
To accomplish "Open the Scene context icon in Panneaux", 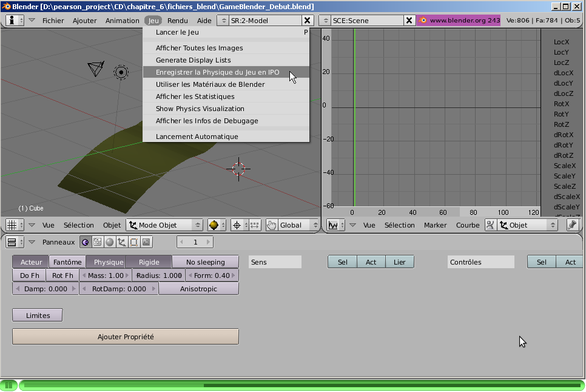I will click(x=146, y=242).
